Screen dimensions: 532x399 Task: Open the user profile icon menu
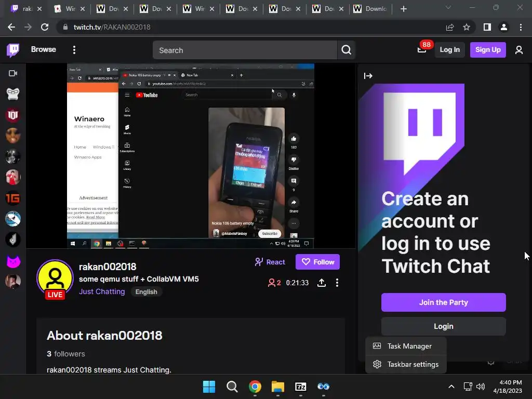tap(519, 50)
